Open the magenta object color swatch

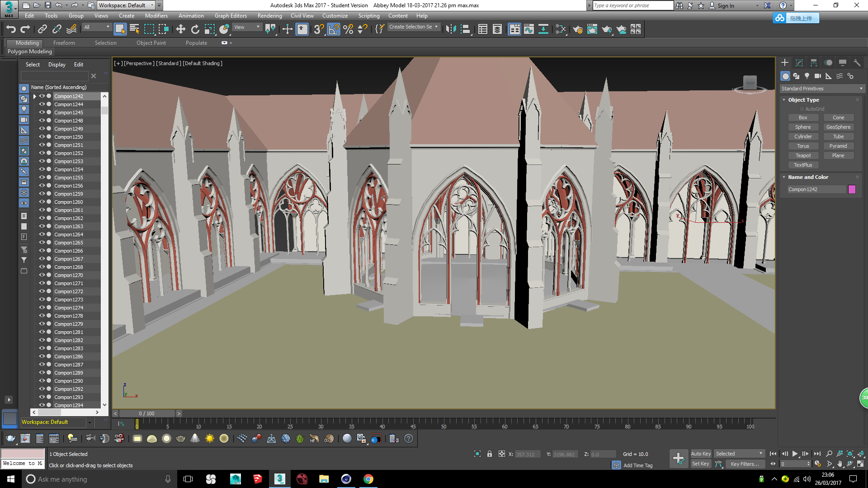click(x=852, y=189)
